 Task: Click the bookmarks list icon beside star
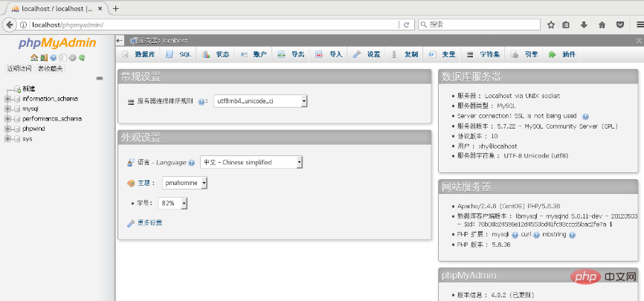566,25
